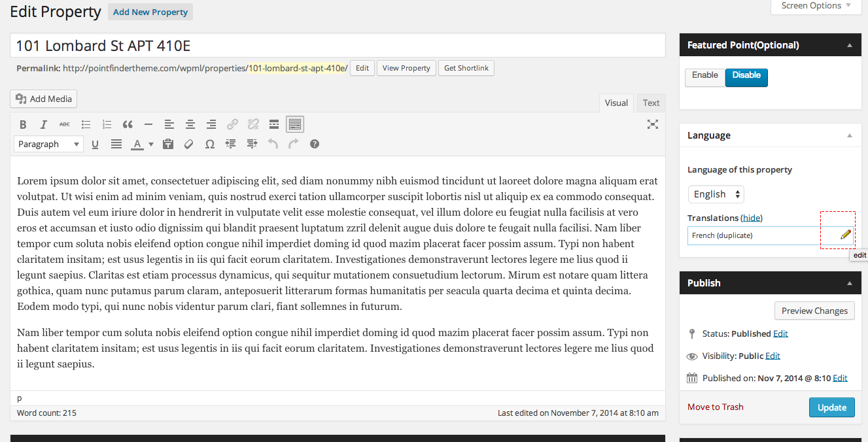Expand the Screen Options panel
This screenshot has height=442, width=868.
click(816, 6)
